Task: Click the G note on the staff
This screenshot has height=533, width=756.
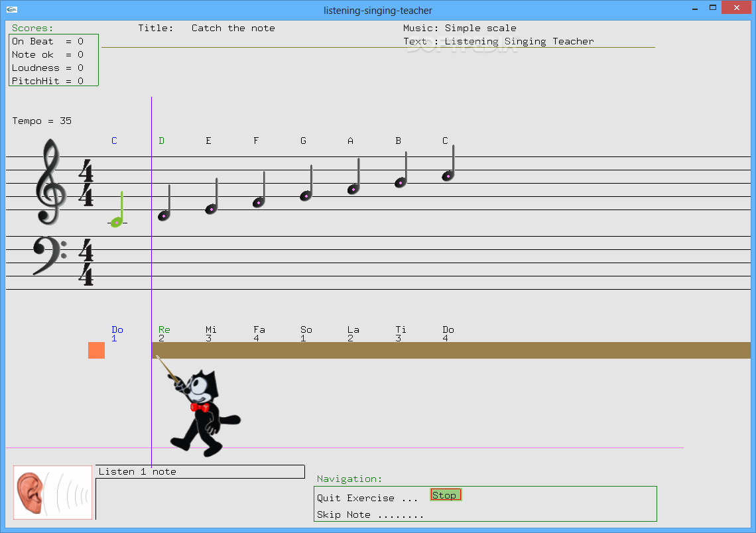Action: tap(306, 183)
